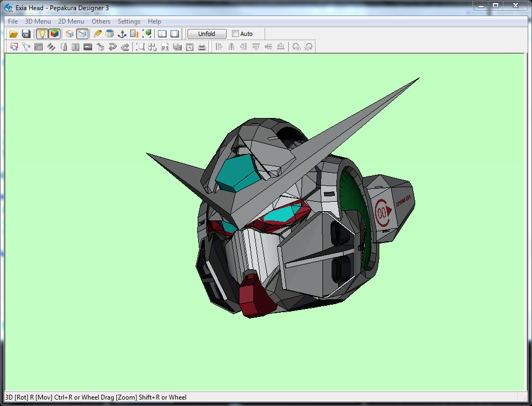Open the Others menu
This screenshot has height=406, width=532.
coord(101,21)
